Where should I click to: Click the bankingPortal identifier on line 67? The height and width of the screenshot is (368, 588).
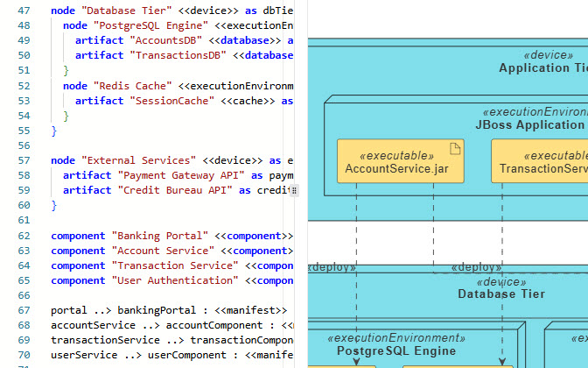pyautogui.click(x=157, y=310)
